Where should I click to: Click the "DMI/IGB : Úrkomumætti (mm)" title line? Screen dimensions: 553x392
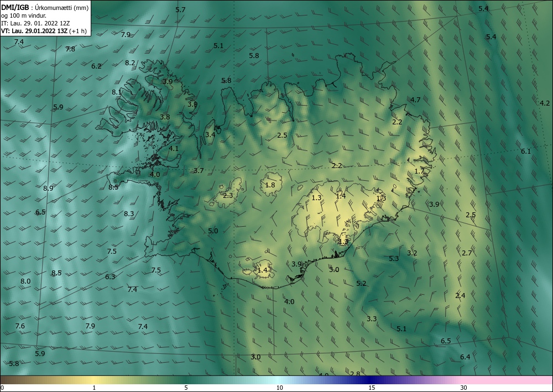coord(45,7)
